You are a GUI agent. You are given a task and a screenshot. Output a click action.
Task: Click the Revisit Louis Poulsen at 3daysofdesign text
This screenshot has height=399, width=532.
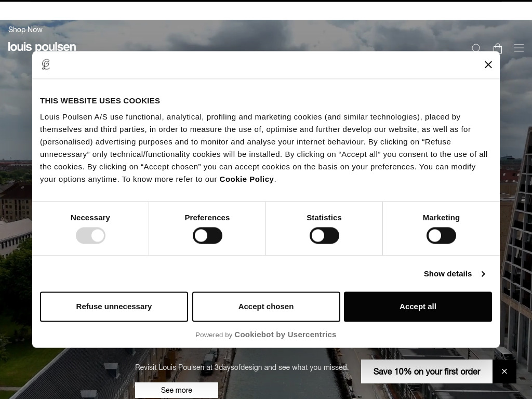(242, 367)
